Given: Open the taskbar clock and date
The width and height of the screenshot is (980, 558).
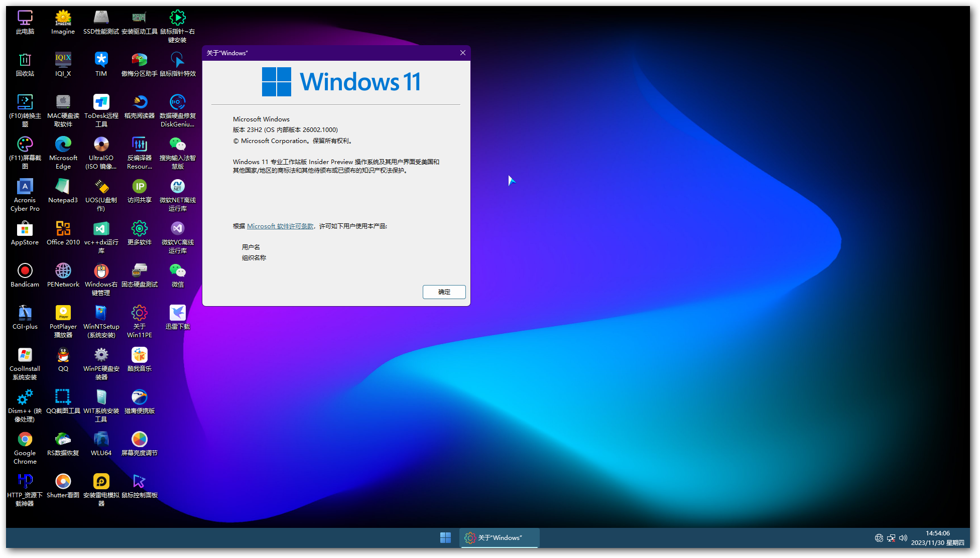Looking at the screenshot, I should pos(938,538).
